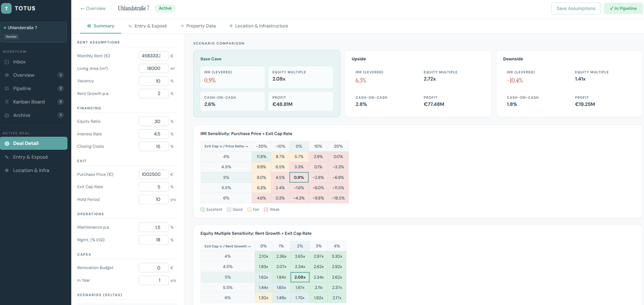Focus the Vacancy input field
Viewport: 644px width, 305px height.
(x=154, y=81)
